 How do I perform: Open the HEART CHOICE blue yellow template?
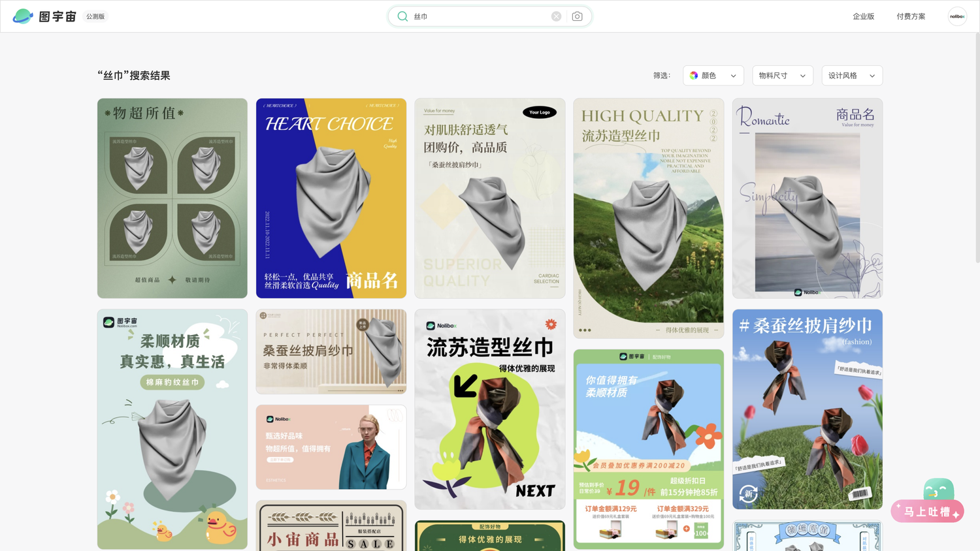point(331,198)
